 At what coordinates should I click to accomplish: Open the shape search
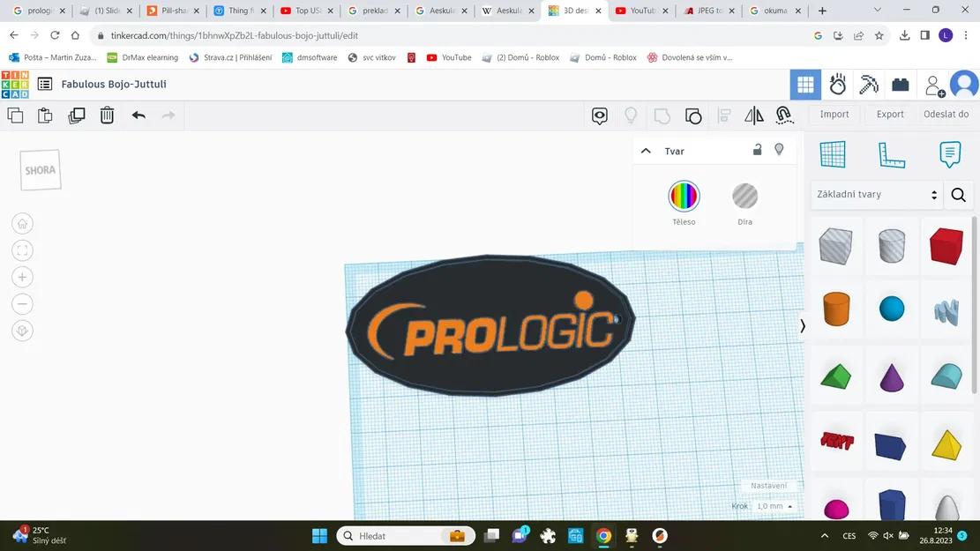coord(958,194)
